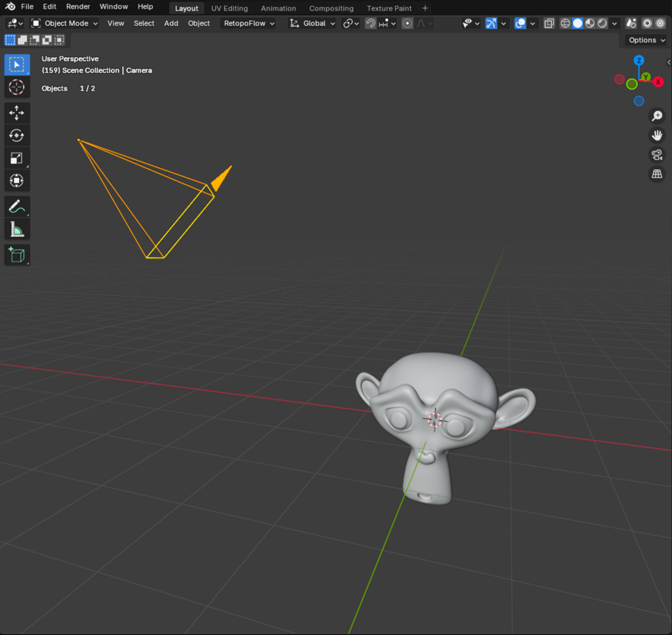
Task: Open the Options dropdown
Action: [646, 40]
